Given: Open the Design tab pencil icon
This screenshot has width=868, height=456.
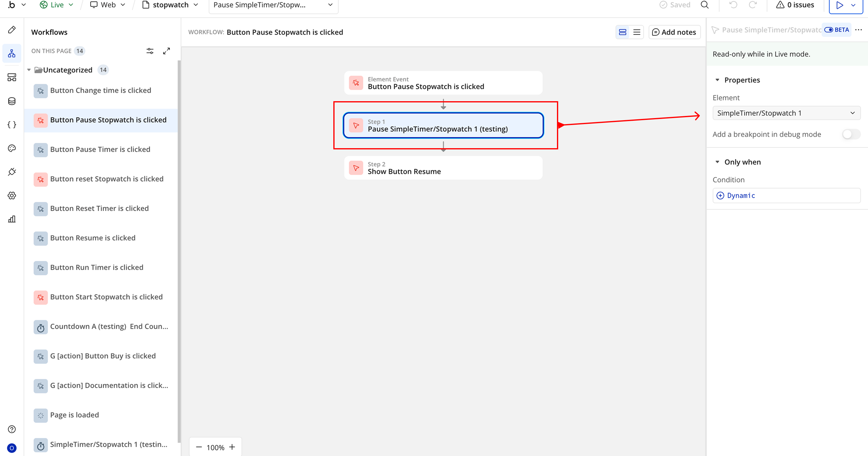Looking at the screenshot, I should pos(12,30).
